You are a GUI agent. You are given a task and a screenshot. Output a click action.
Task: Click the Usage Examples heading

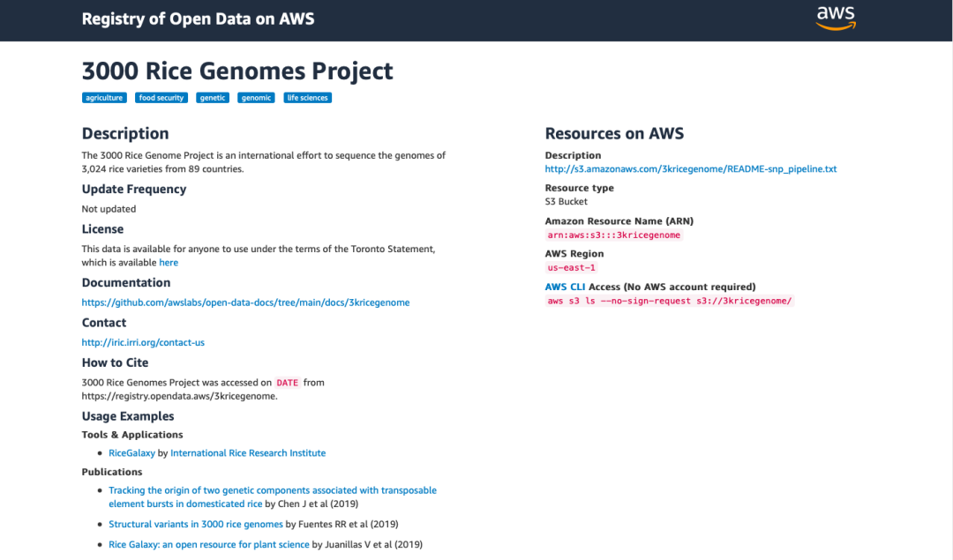pos(128,416)
